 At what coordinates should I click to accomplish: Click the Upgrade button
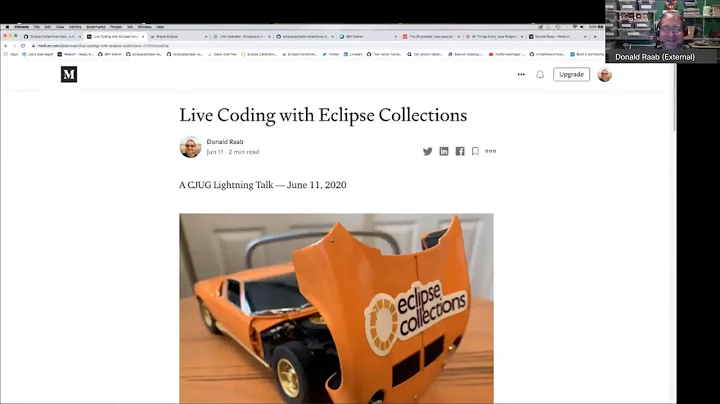(x=571, y=74)
